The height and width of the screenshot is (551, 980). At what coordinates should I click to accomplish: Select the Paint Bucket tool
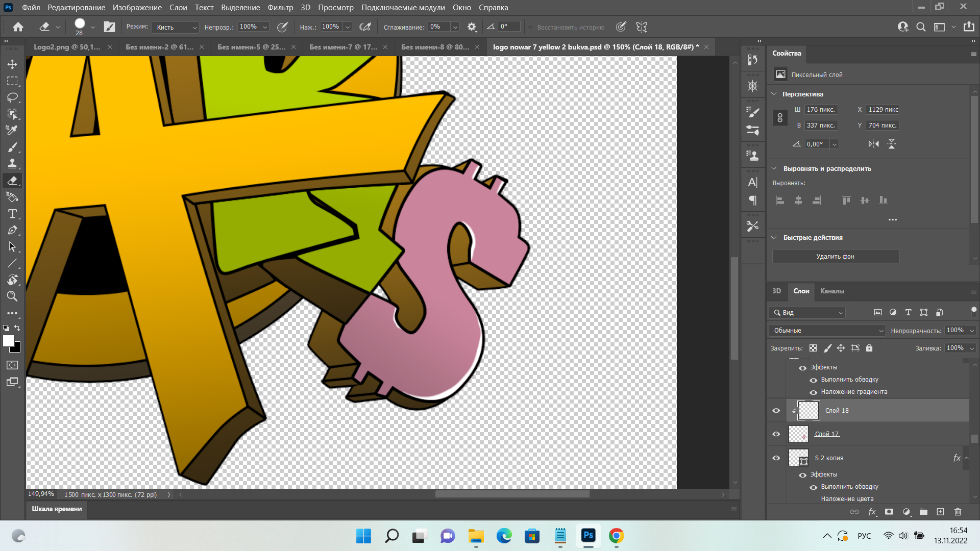(12, 197)
